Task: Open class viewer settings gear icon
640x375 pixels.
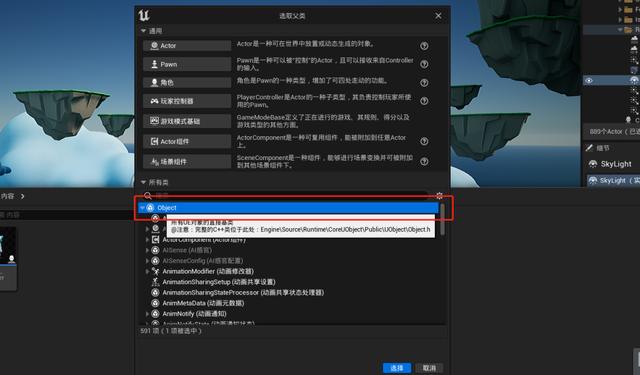Action: pyautogui.click(x=439, y=195)
